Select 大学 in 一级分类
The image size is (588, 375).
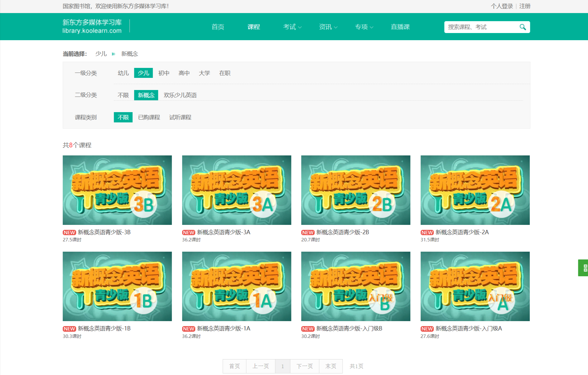204,73
